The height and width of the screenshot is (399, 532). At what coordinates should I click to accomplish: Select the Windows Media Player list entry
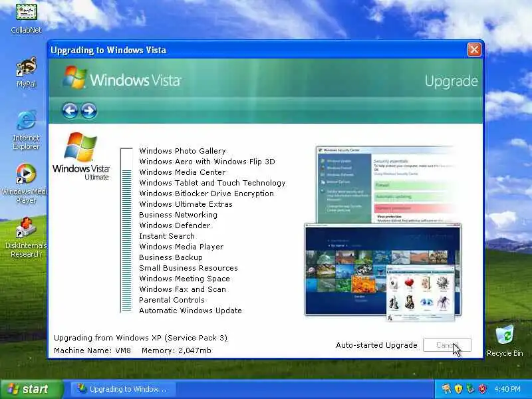pyautogui.click(x=181, y=247)
